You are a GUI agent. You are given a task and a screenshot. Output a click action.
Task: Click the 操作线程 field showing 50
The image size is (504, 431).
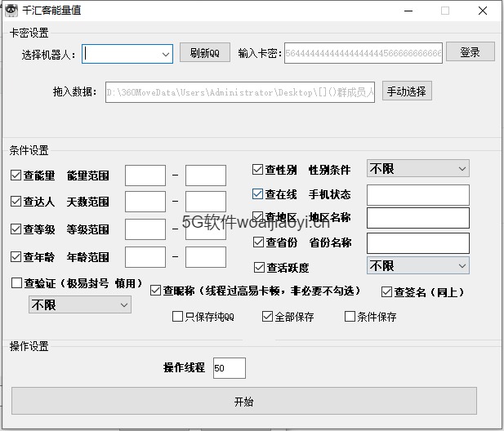(x=230, y=368)
